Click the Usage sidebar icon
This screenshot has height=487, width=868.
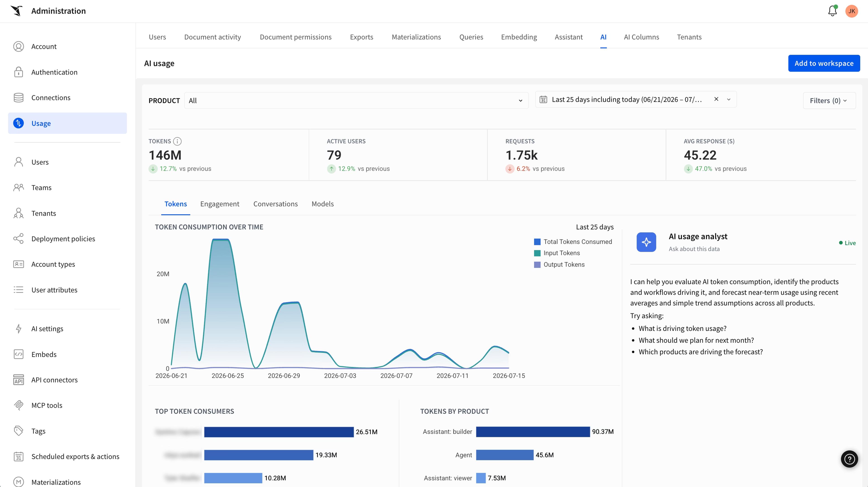pyautogui.click(x=19, y=123)
